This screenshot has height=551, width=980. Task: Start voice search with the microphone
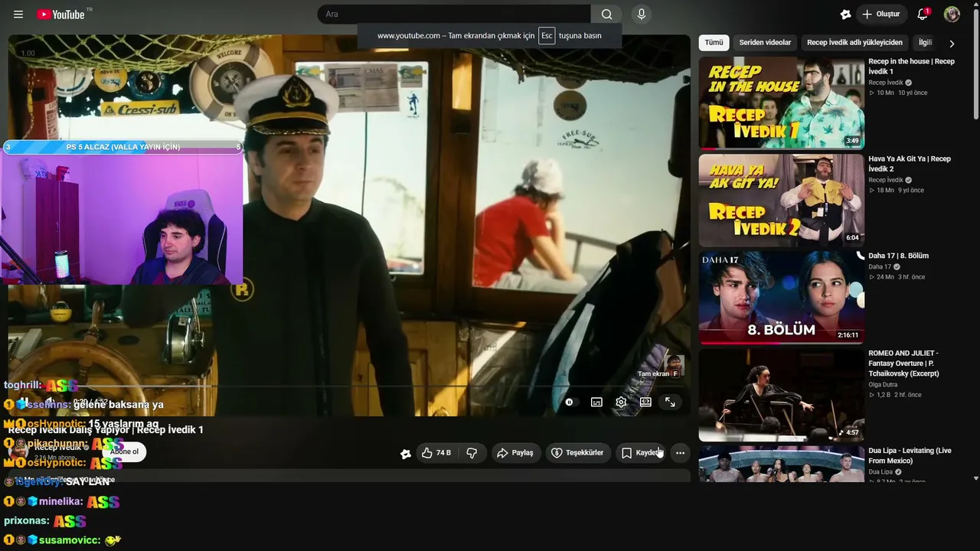pos(642,15)
